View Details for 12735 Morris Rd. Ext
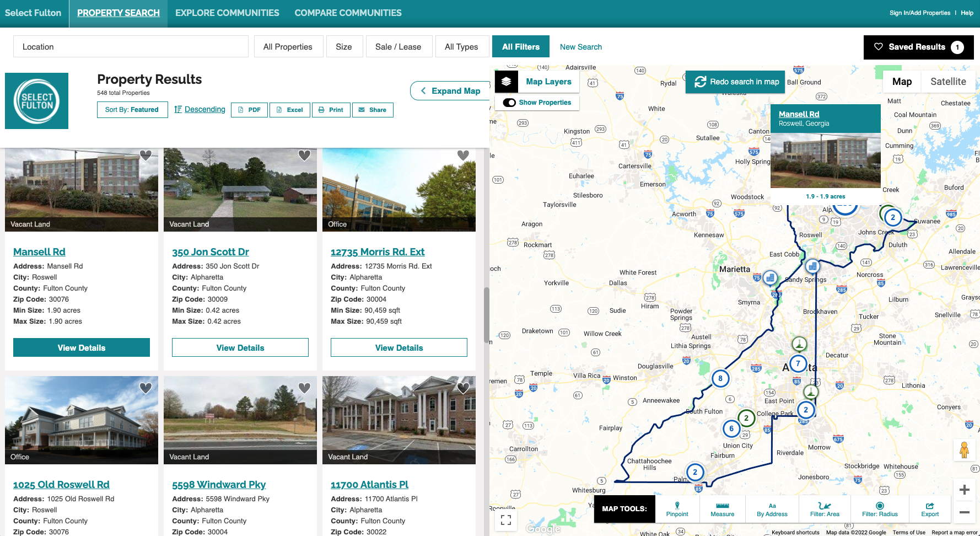This screenshot has width=980, height=536. [x=399, y=347]
